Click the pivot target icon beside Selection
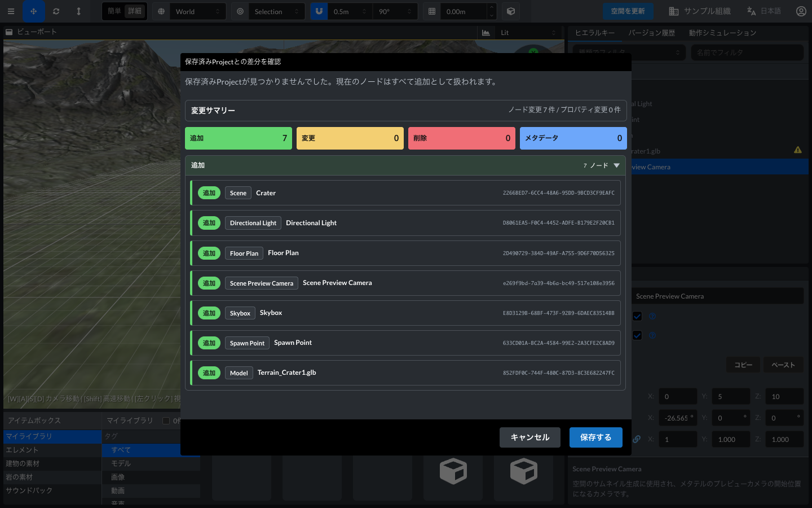The image size is (812, 508). (240, 11)
